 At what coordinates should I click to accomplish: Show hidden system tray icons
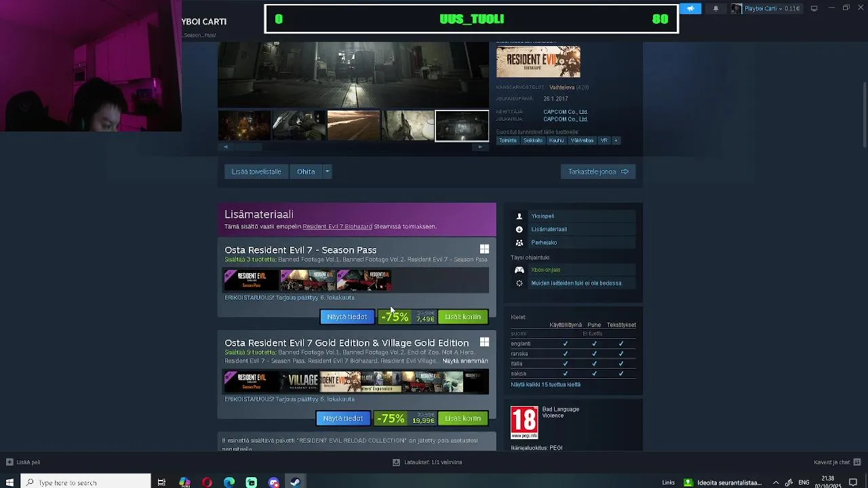(x=776, y=483)
